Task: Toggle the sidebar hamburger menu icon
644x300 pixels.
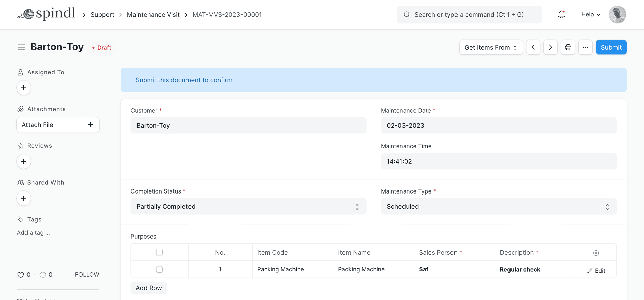Action: [22, 47]
